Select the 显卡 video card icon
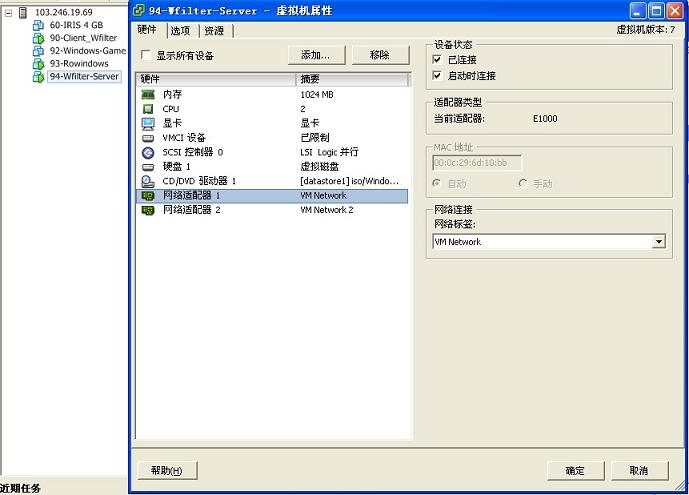 click(148, 123)
